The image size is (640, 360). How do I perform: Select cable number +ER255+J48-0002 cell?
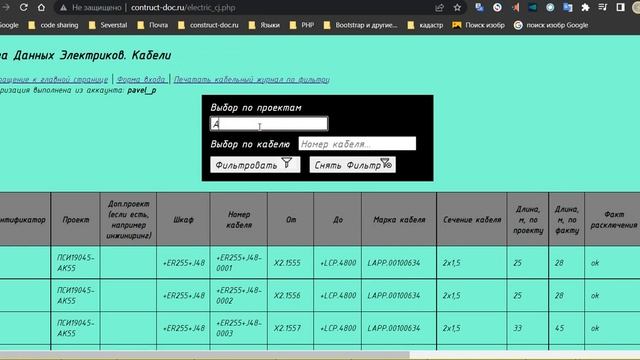239,296
